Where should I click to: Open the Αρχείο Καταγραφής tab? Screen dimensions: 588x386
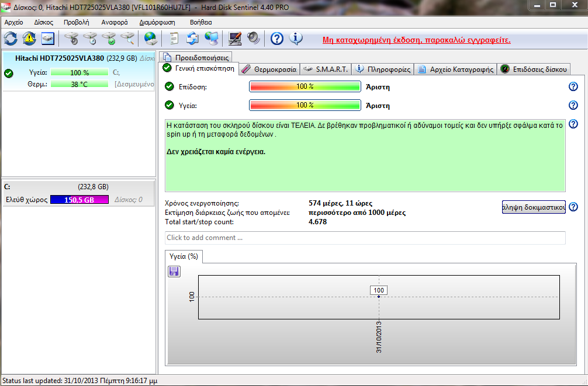pos(456,69)
